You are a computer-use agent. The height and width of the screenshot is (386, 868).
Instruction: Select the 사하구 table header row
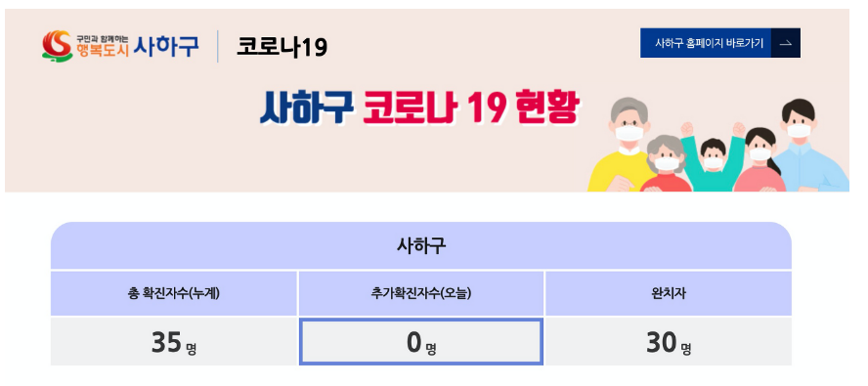420,245
